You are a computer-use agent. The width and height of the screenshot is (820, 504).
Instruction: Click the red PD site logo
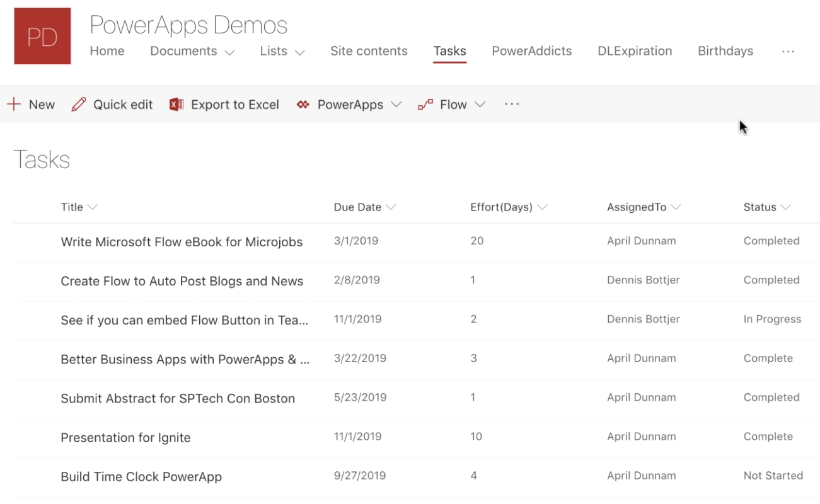tap(42, 36)
